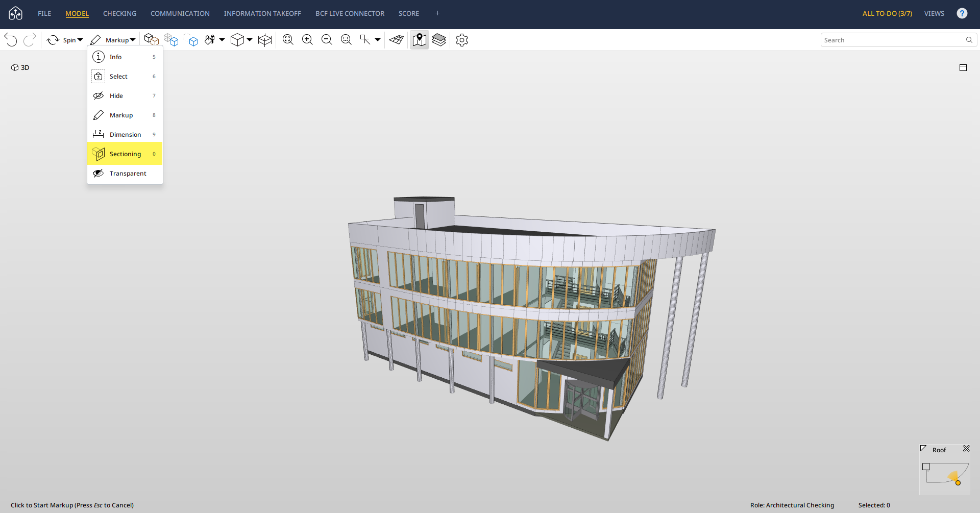Toggle the floor grid display icon
980x513 pixels.
tap(396, 40)
